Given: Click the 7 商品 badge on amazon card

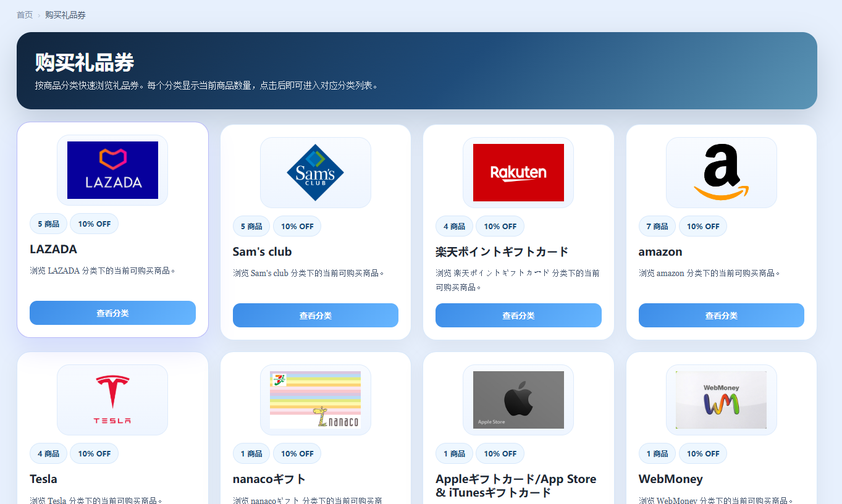Looking at the screenshot, I should tap(657, 226).
